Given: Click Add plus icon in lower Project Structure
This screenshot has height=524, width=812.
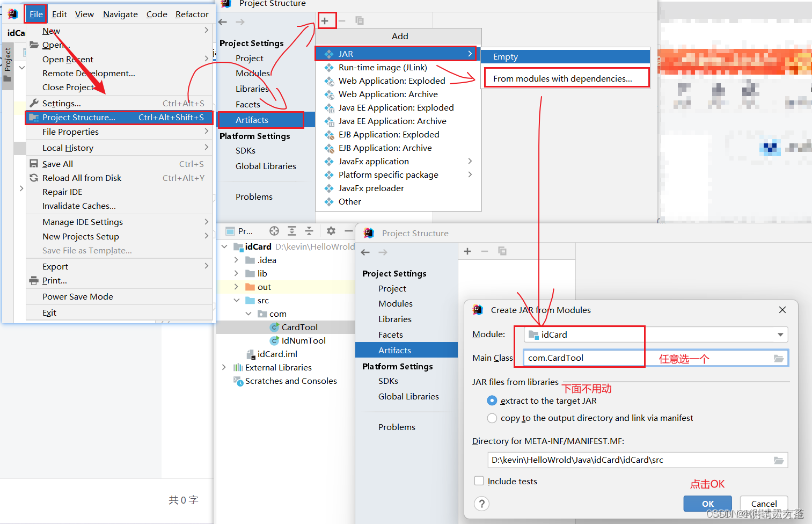Looking at the screenshot, I should click(467, 251).
